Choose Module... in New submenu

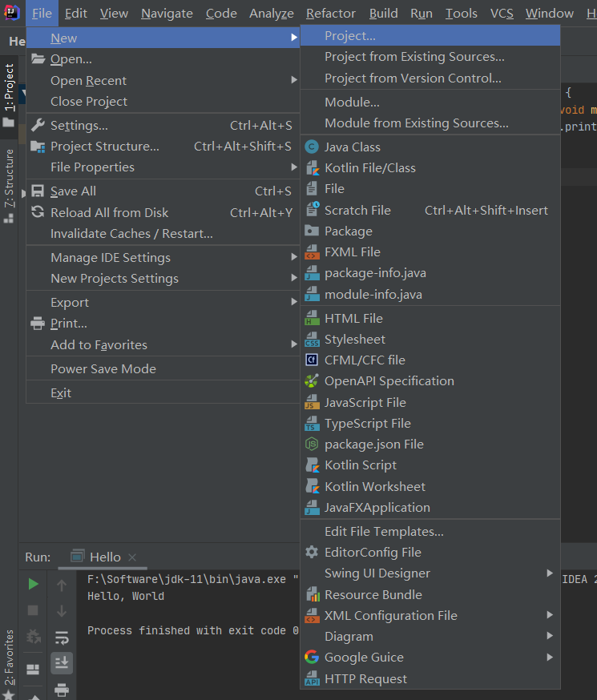[x=430, y=103]
